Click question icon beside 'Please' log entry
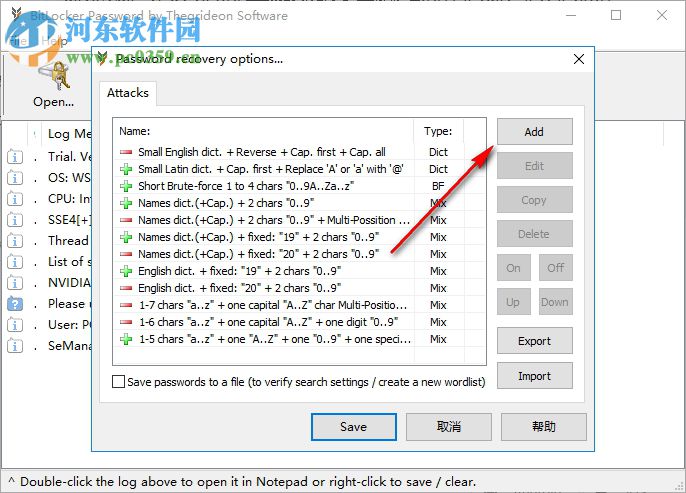Image resolution: width=686 pixels, height=493 pixels. coord(15,304)
